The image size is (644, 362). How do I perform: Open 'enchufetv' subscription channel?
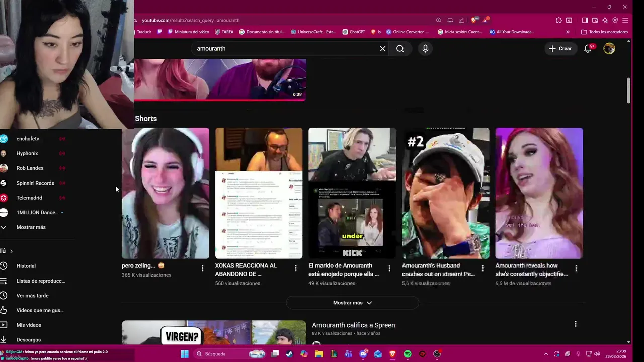(28, 139)
